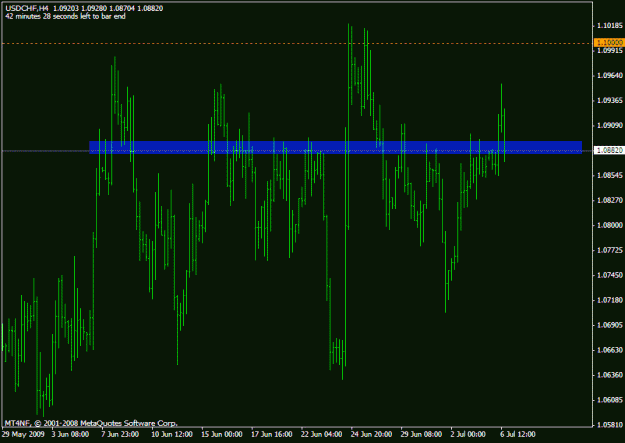Click the 6 Jul 12:00 time label

(518, 434)
